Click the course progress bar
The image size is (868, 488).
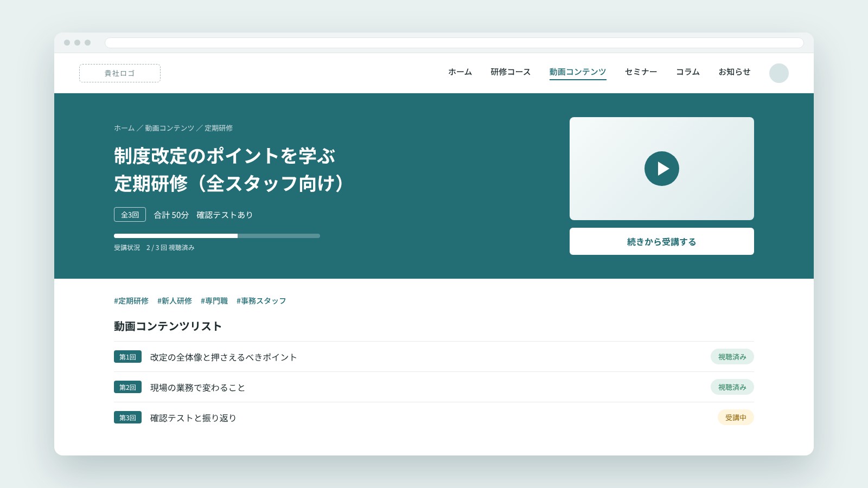pyautogui.click(x=217, y=236)
